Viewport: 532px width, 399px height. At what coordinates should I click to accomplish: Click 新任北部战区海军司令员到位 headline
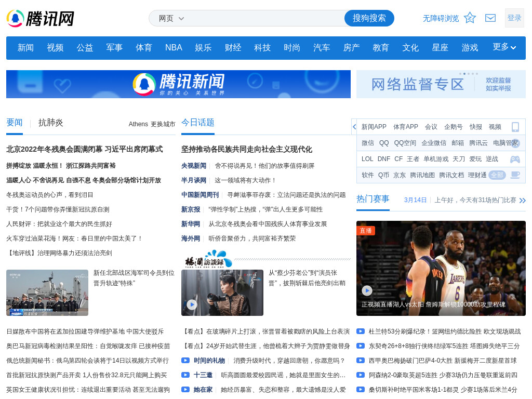click(134, 278)
